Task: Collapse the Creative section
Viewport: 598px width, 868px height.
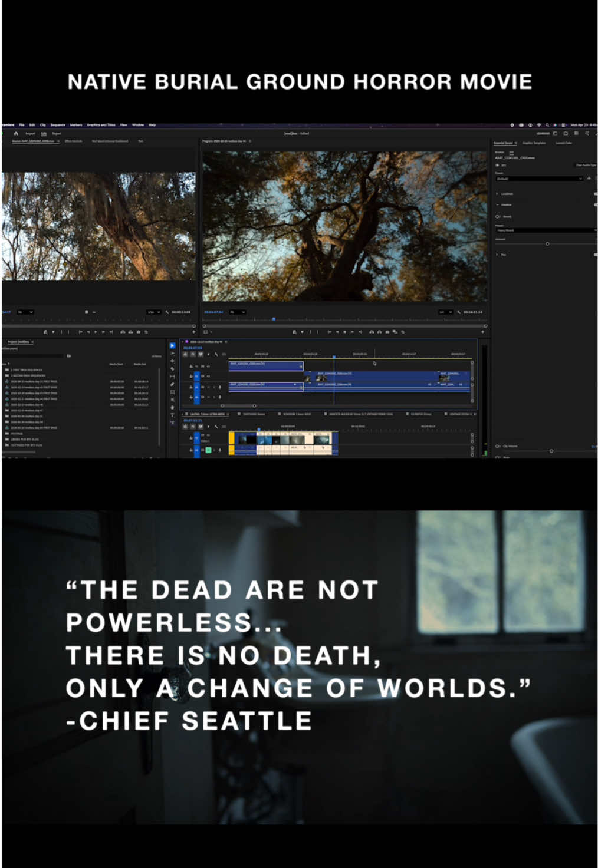Action: point(497,204)
